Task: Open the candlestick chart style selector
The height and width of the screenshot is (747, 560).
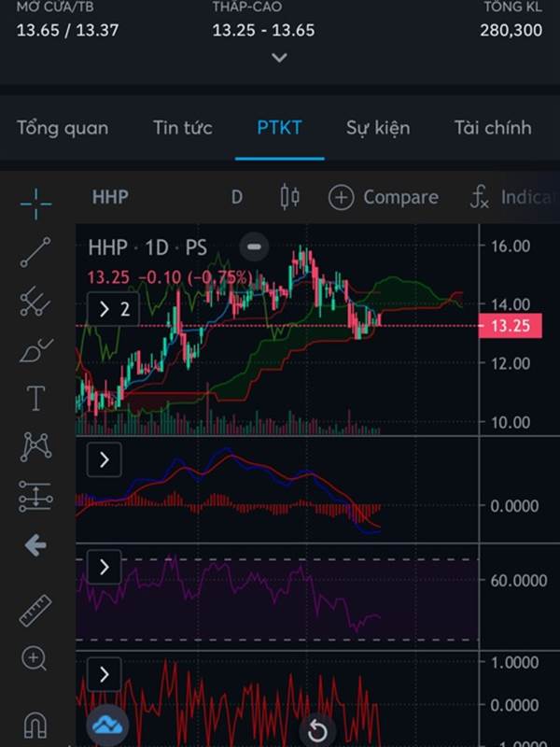Action: (x=289, y=196)
